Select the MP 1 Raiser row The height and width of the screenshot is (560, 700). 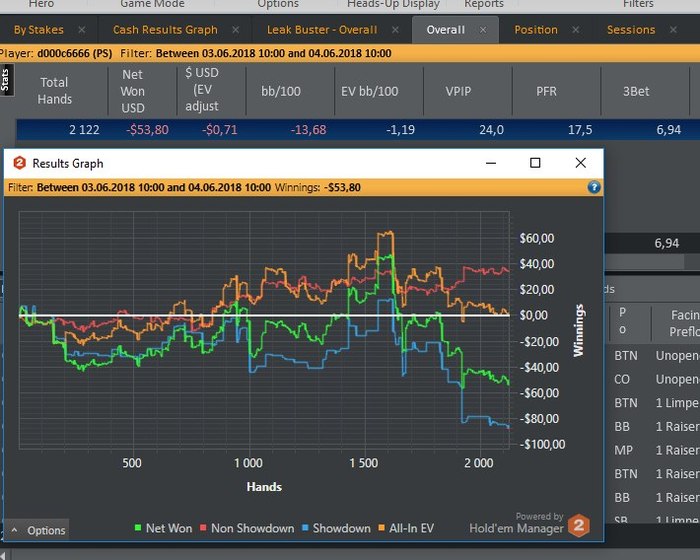pyautogui.click(x=655, y=450)
